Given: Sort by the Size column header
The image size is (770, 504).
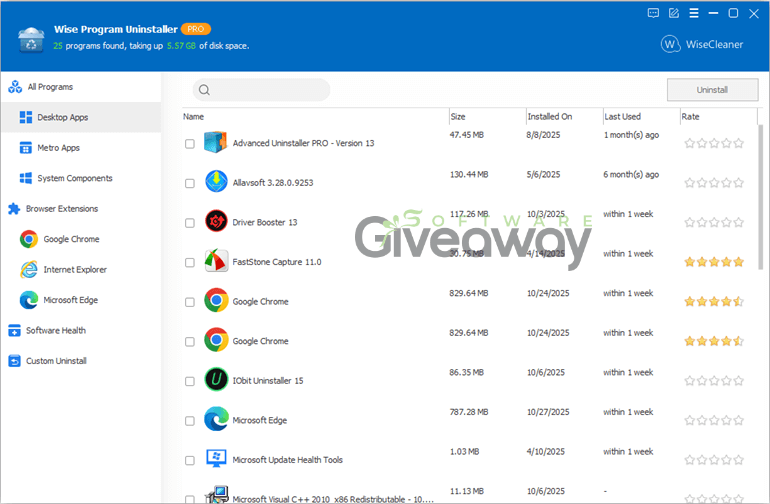Looking at the screenshot, I should coord(487,116).
